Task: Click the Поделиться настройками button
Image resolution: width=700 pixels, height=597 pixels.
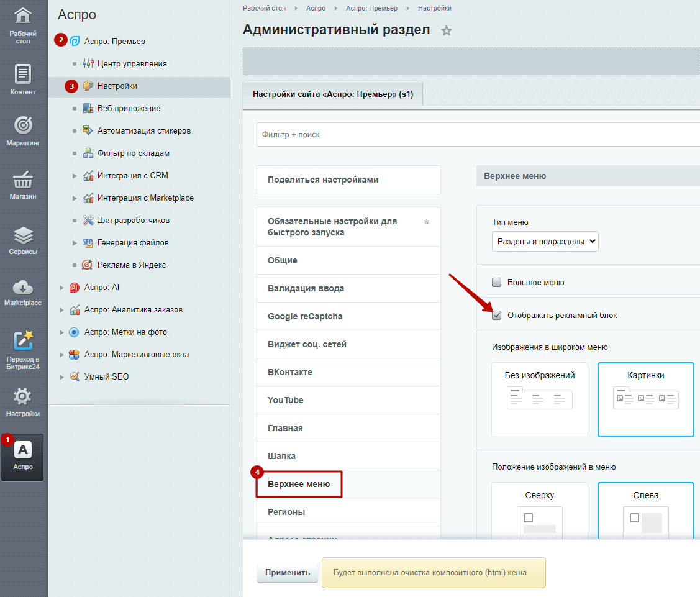Action: [x=348, y=180]
